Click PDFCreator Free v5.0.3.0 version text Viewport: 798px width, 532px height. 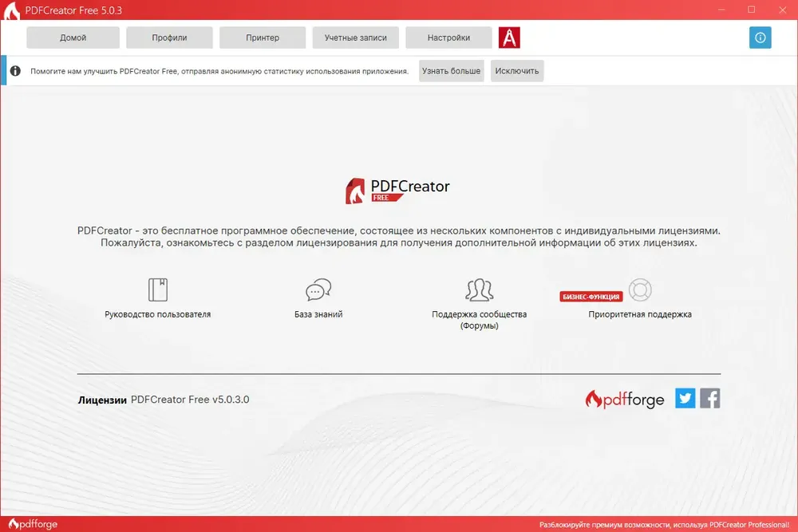coord(190,400)
